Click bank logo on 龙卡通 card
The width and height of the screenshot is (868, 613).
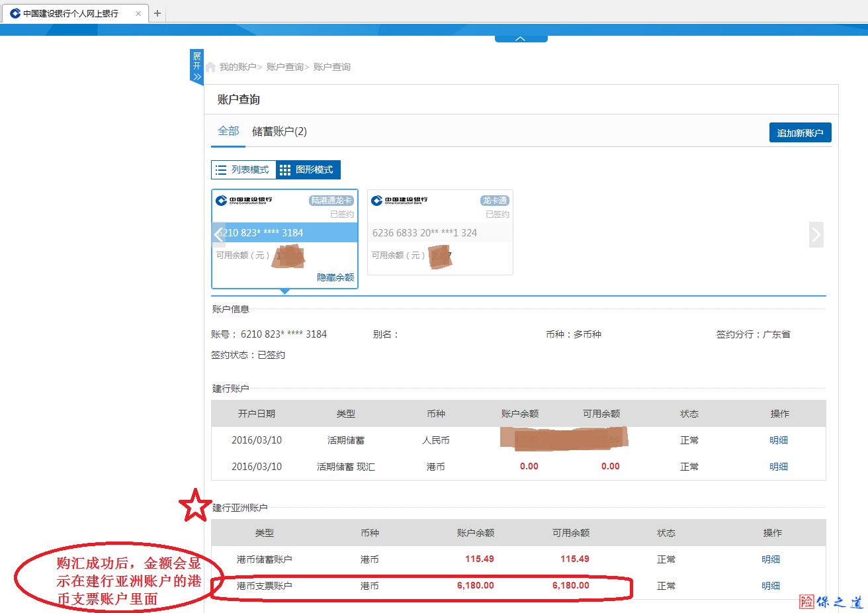[x=400, y=200]
